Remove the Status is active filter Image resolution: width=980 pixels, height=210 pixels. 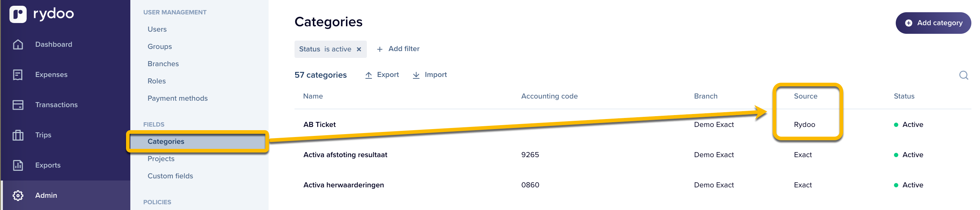359,49
